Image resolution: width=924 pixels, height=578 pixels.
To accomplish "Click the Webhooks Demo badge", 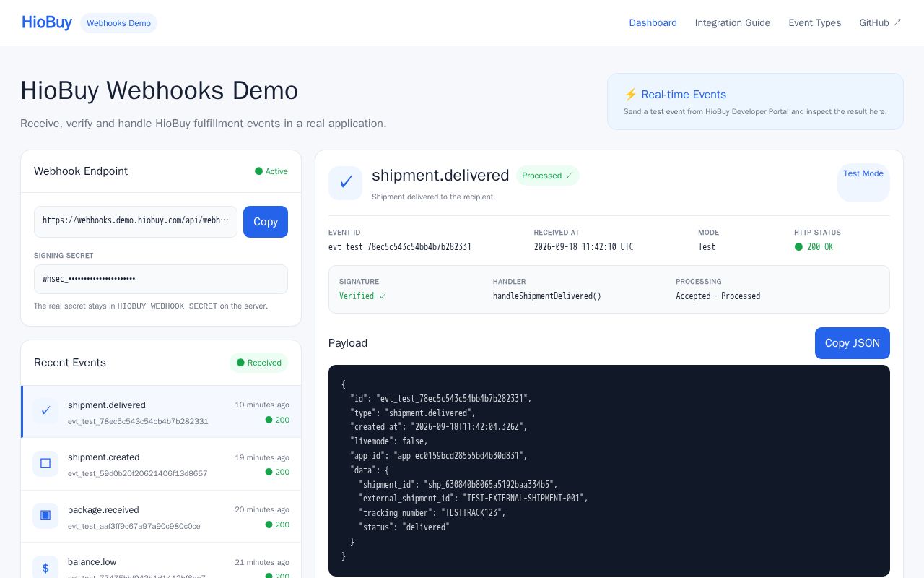I will 118,23.
